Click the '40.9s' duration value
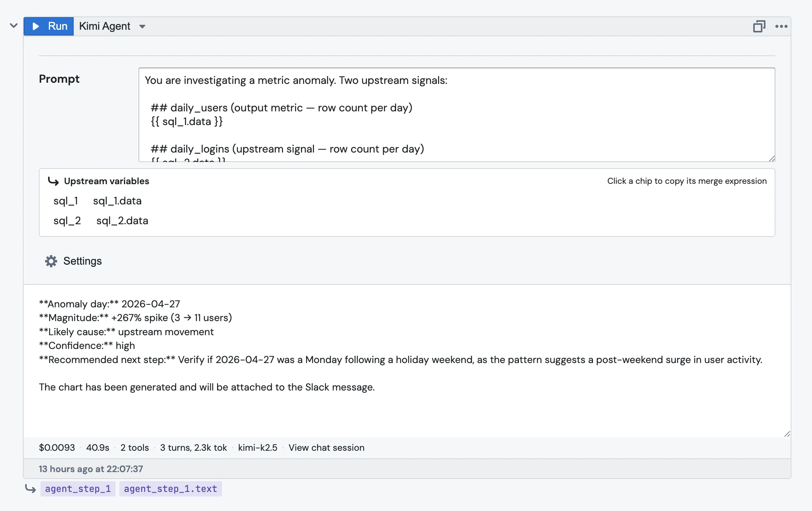Screen dimensions: 812x511 point(98,448)
